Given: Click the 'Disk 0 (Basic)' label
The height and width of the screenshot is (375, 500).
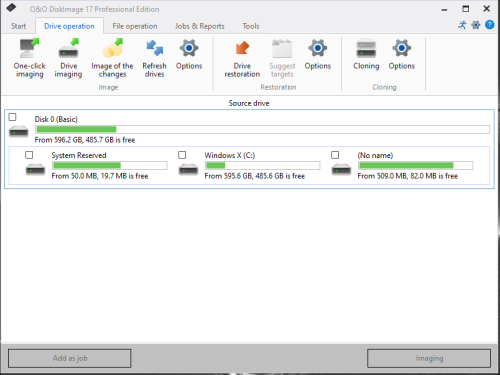Looking at the screenshot, I should click(x=56, y=119).
